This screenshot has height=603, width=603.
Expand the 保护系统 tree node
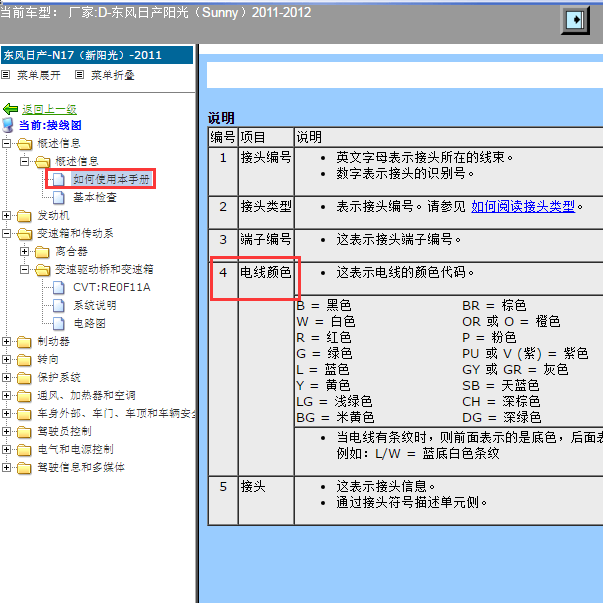coord(6,377)
